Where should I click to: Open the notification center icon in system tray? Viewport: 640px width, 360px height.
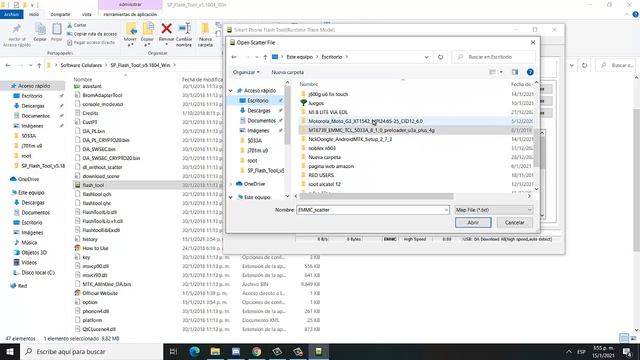(x=627, y=352)
